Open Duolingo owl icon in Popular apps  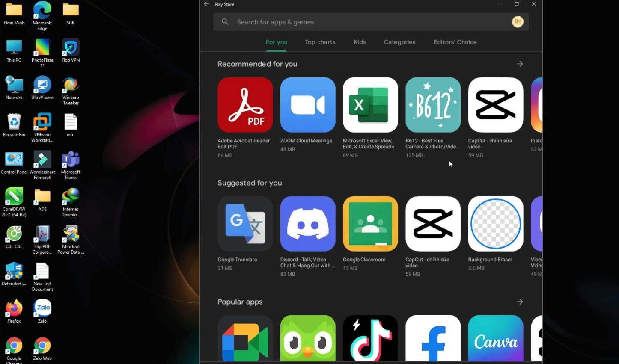(308, 338)
